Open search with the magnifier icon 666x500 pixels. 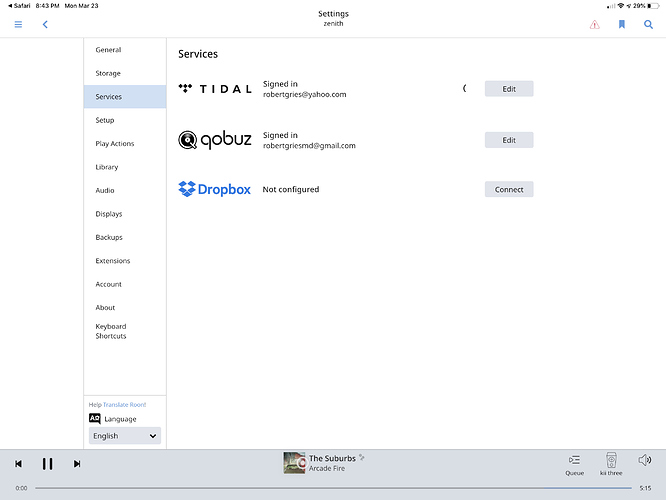pos(648,24)
